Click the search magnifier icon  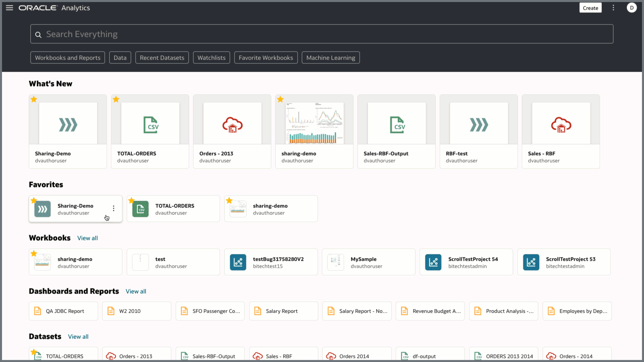pyautogui.click(x=38, y=35)
